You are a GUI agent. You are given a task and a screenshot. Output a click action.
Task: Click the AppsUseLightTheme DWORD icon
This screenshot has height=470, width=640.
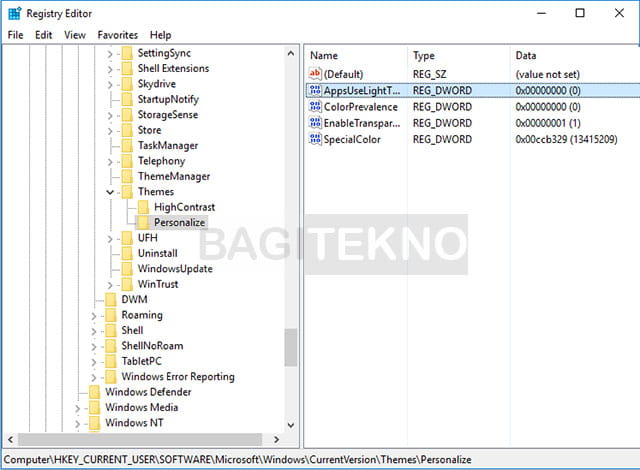315,90
